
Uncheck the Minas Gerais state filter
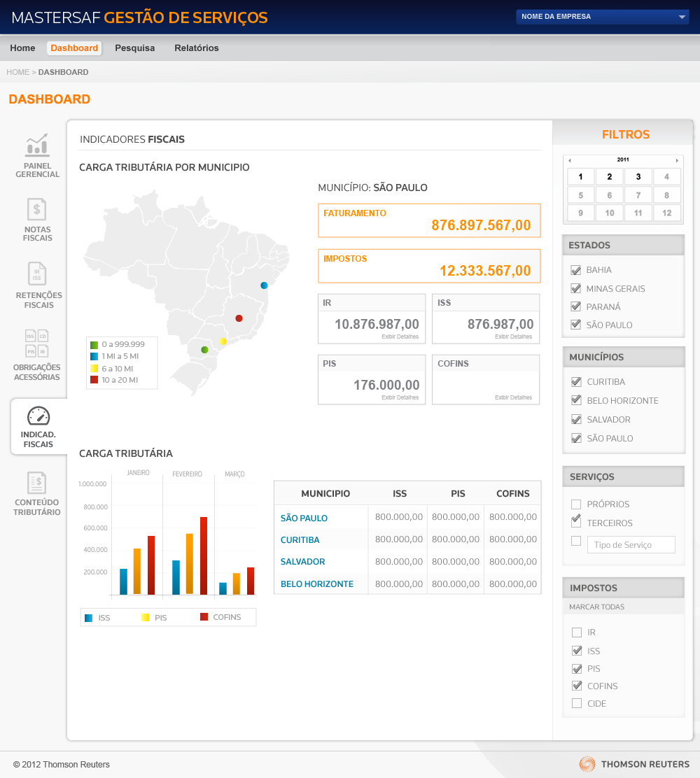576,288
